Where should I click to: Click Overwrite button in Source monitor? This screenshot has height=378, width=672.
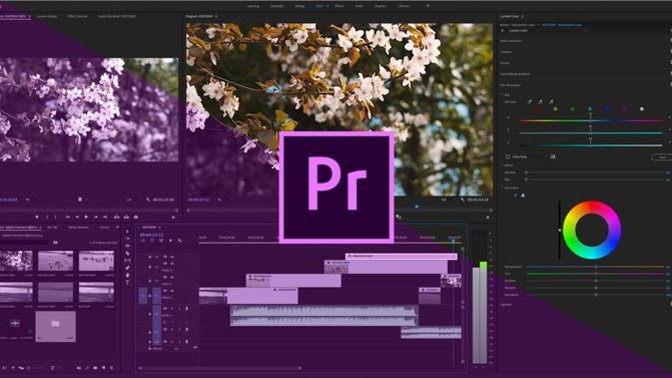pos(126,217)
